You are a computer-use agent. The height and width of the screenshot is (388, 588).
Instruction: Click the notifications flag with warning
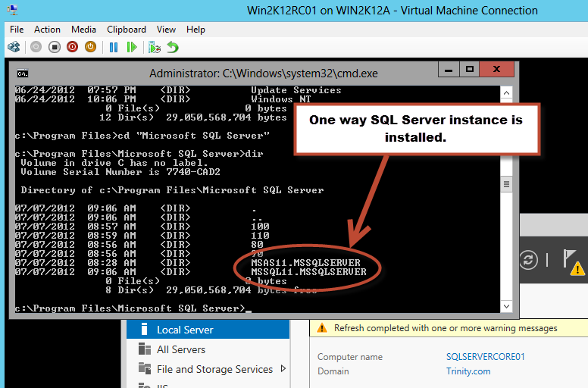574,262
